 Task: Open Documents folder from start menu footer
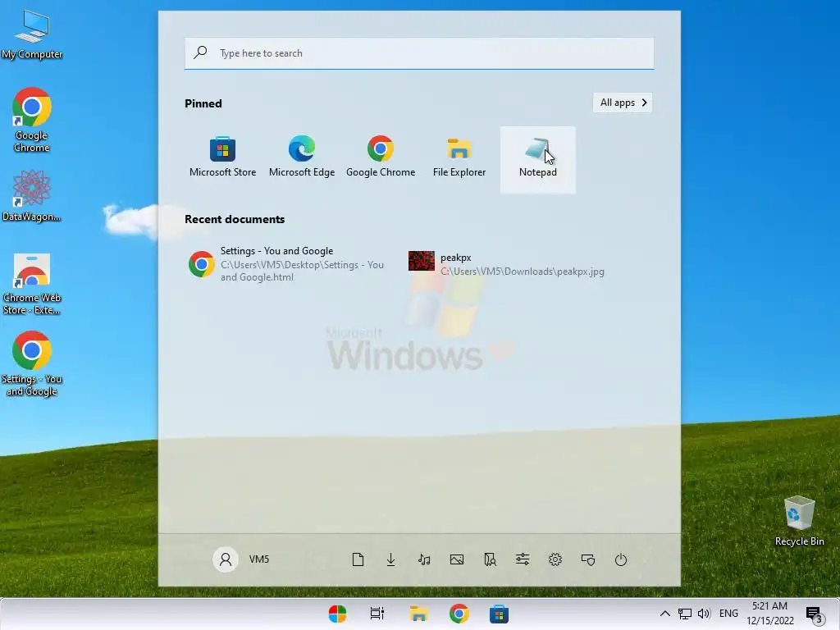pyautogui.click(x=358, y=559)
